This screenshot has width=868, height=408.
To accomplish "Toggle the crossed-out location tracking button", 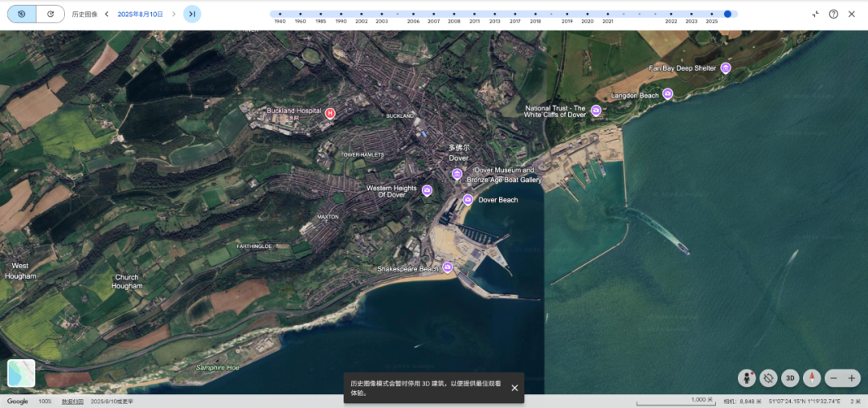I will tap(769, 377).
